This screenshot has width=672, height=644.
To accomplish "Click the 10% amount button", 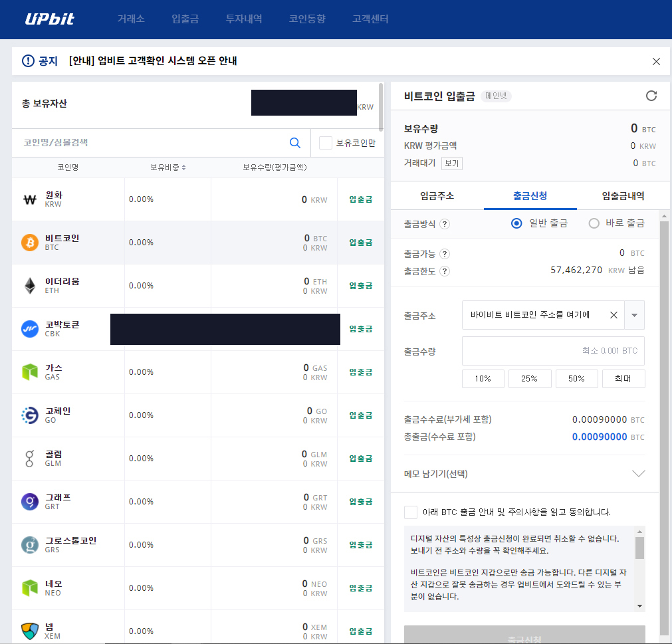I will tap(483, 379).
